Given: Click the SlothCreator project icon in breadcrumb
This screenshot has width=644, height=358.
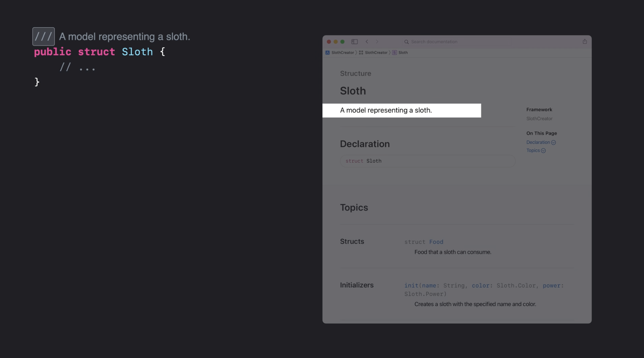Looking at the screenshot, I should tap(327, 53).
